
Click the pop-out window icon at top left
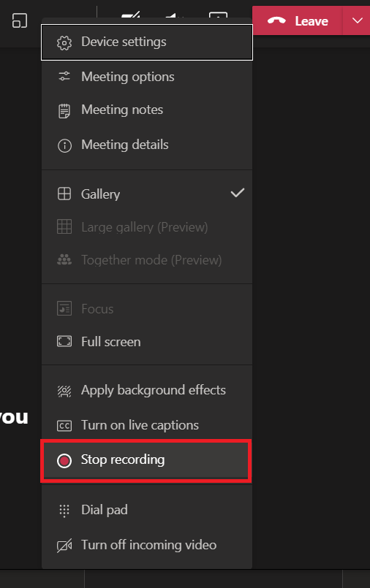point(20,20)
